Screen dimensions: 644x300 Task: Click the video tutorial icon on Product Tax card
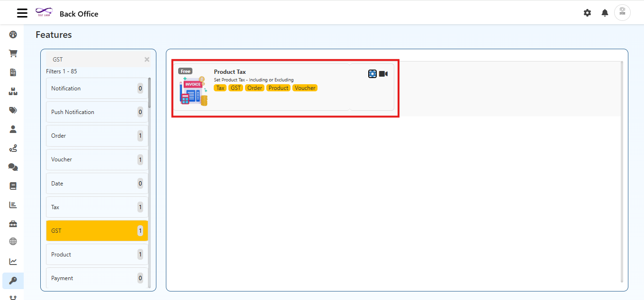pos(383,73)
